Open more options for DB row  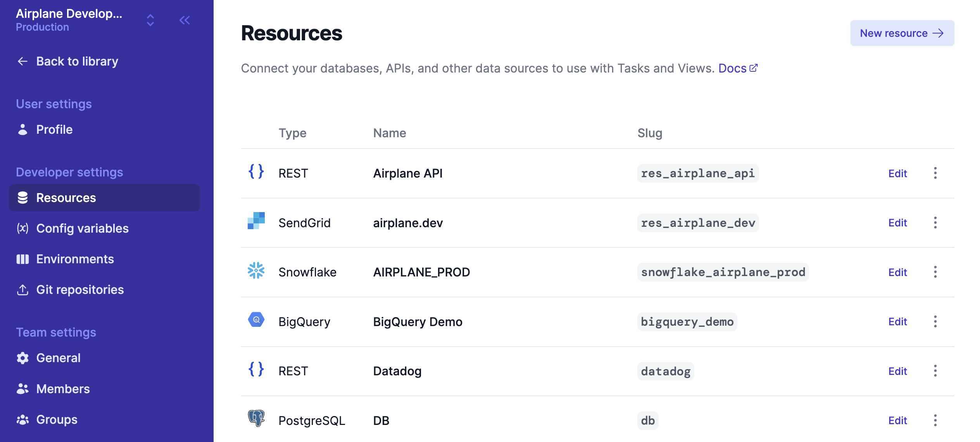coord(935,420)
